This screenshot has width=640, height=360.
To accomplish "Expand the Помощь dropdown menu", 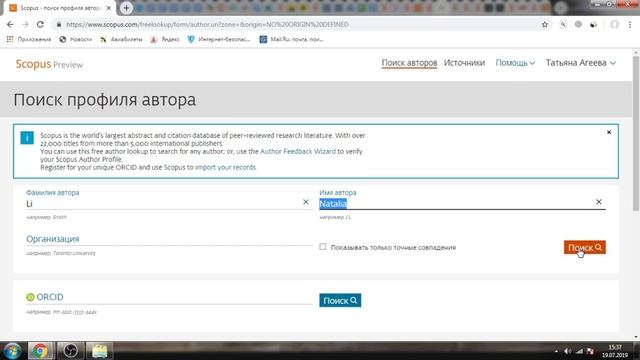I will click(x=515, y=63).
